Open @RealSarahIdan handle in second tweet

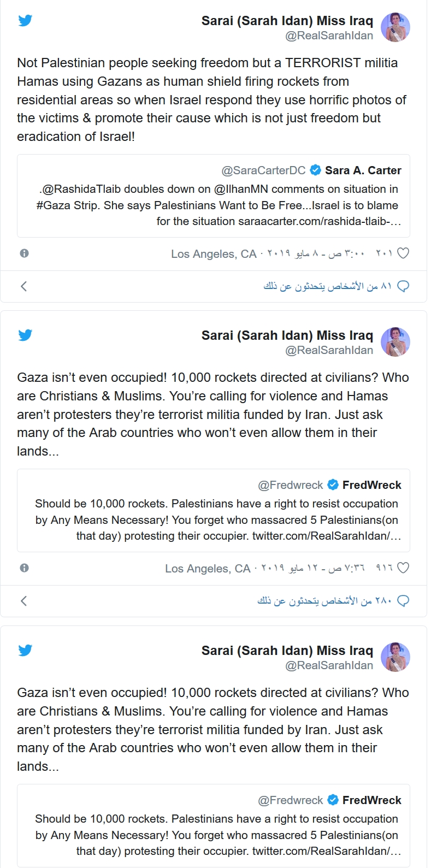coord(329,350)
